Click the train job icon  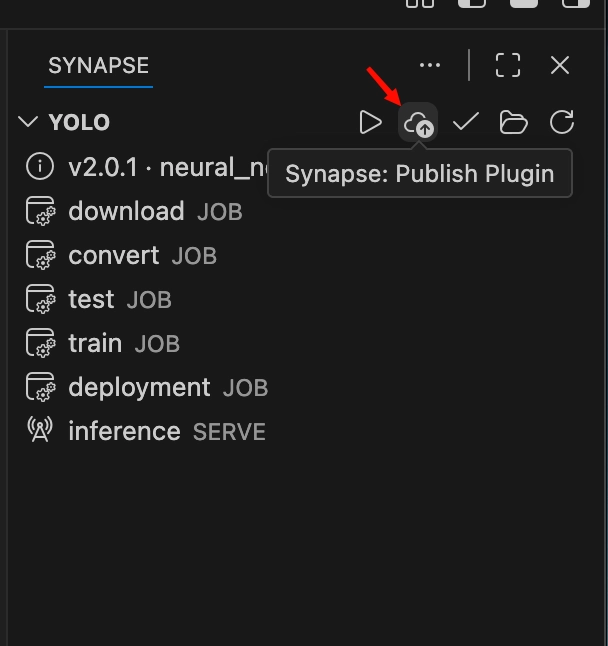(41, 343)
